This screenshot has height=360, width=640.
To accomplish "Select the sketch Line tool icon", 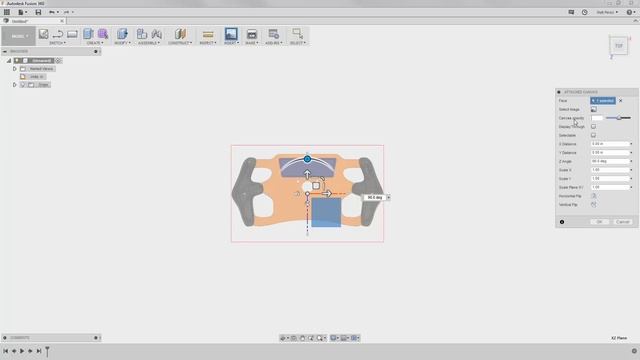I will point(58,34).
